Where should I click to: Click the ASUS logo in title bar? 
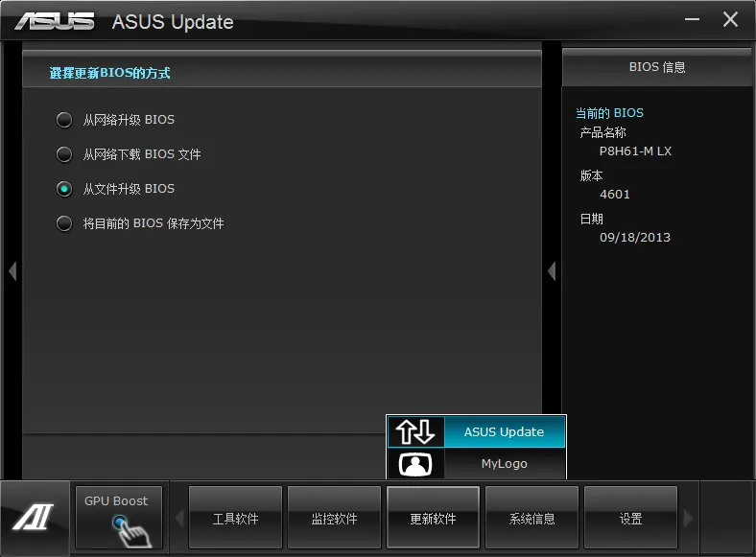[x=55, y=21]
